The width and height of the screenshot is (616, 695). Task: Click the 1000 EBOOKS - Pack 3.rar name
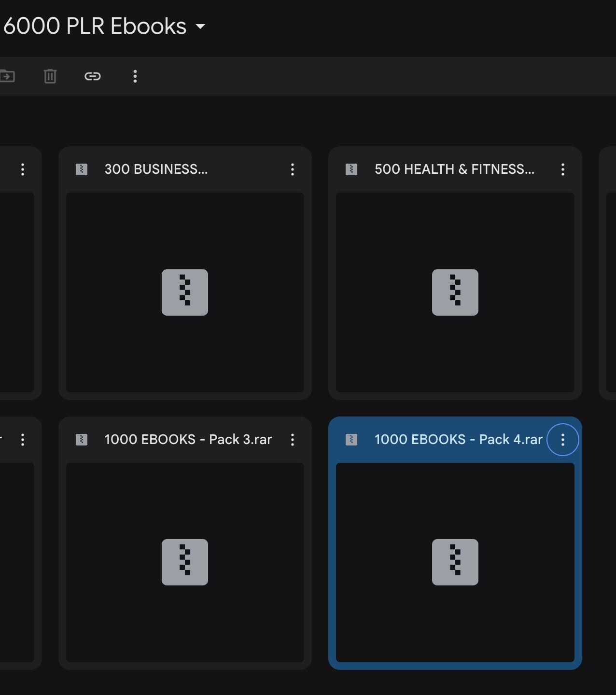coord(188,440)
